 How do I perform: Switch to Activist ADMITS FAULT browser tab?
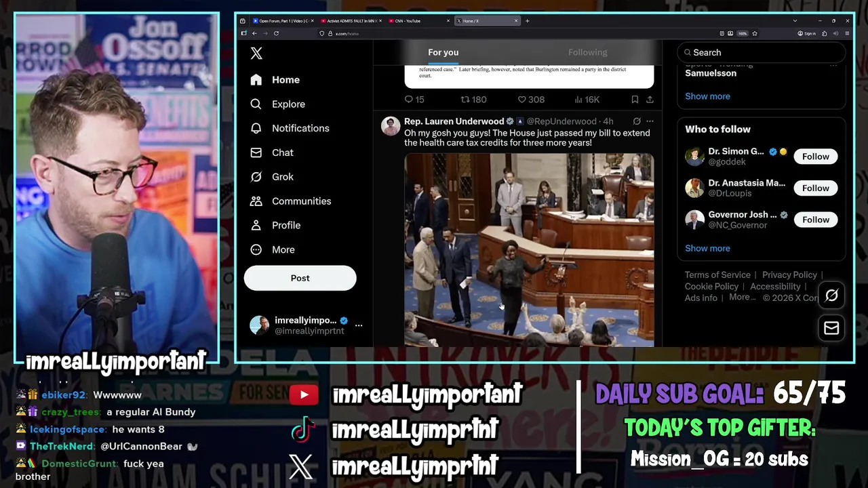coord(349,21)
